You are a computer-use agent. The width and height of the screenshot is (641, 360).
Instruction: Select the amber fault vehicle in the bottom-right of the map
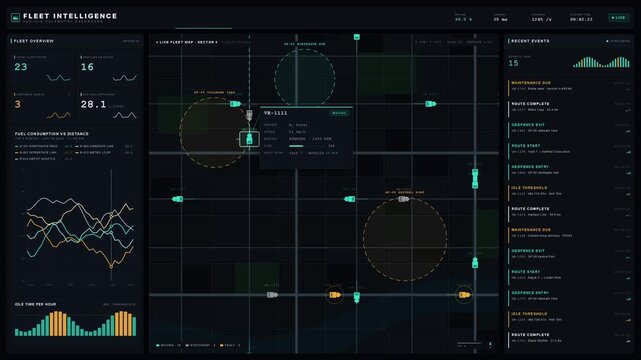click(464, 295)
